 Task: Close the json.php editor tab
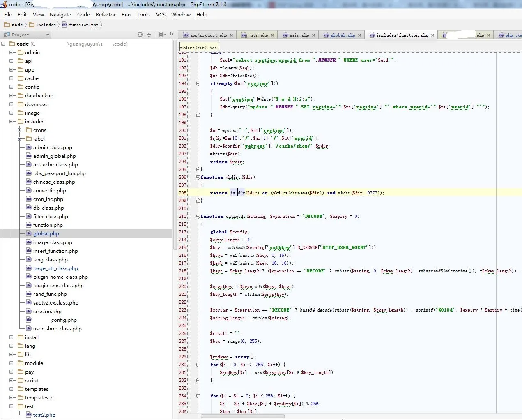click(273, 35)
